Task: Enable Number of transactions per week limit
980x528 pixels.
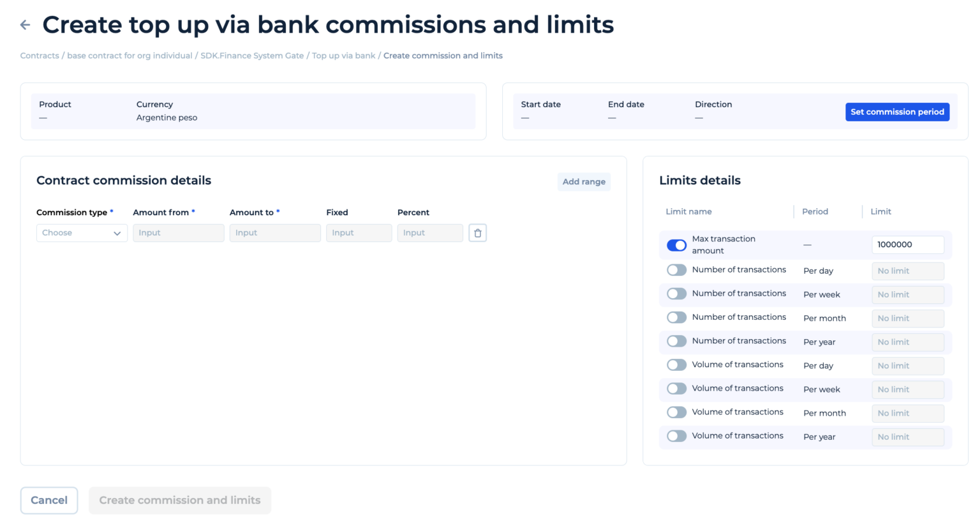Action: 676,293
